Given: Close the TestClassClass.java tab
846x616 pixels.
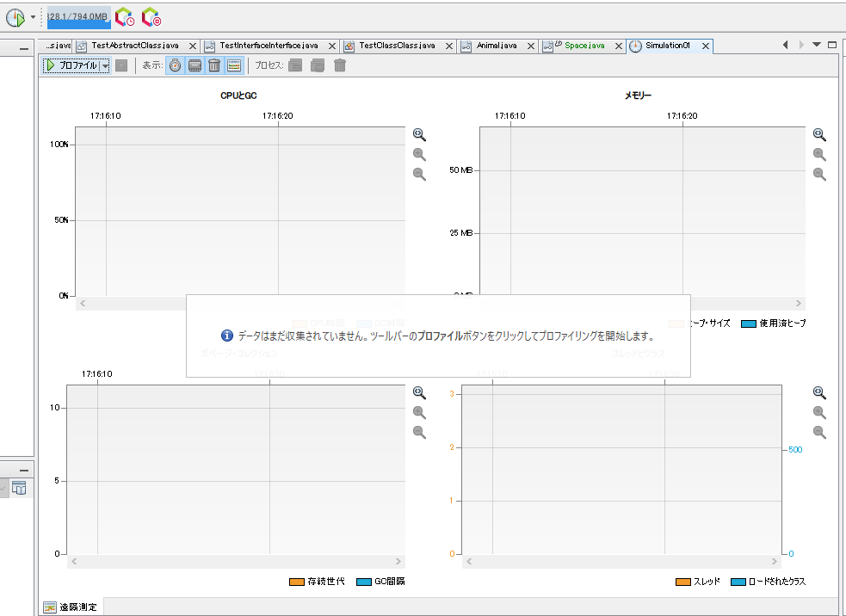Looking at the screenshot, I should (449, 46).
